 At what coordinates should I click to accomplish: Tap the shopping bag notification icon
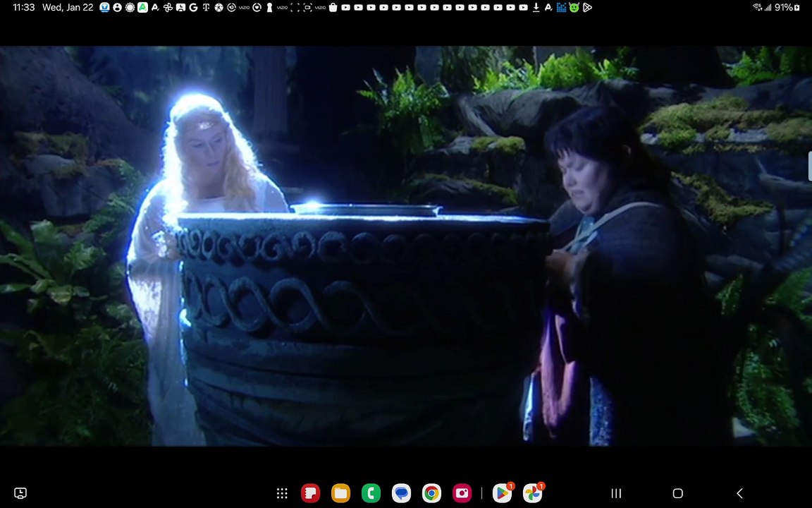coord(333,7)
